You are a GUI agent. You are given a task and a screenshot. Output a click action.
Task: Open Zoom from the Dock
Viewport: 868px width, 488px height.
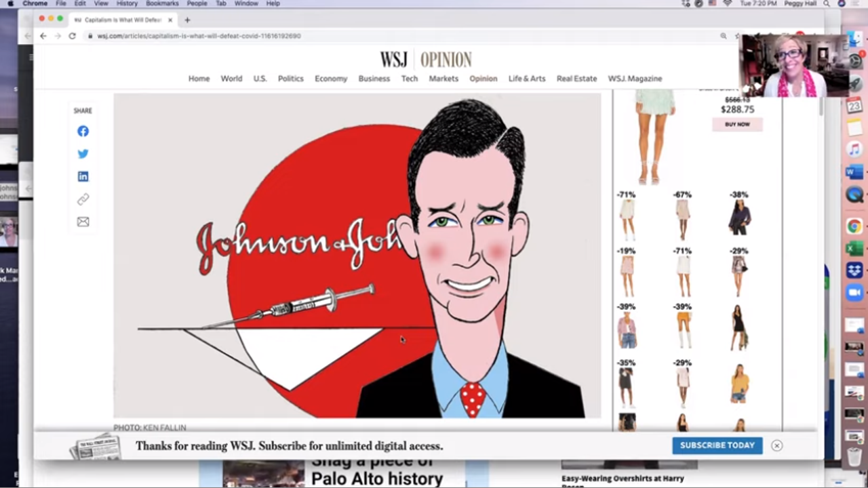tap(854, 292)
